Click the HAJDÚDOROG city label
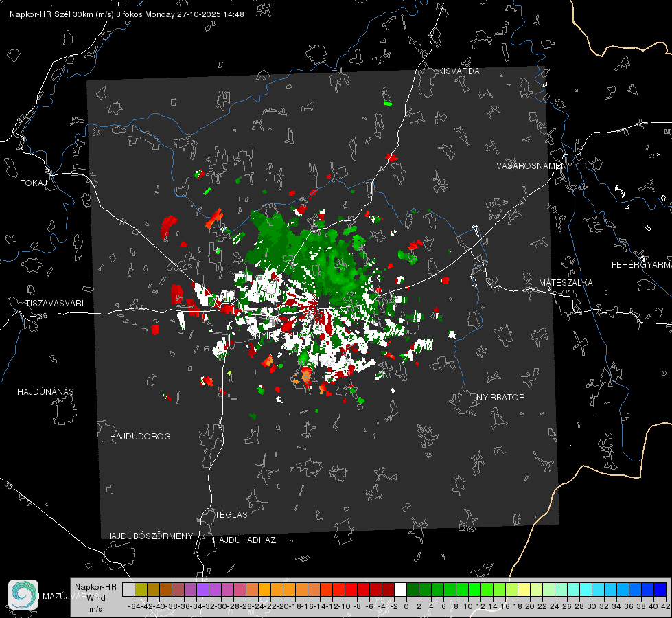The height and width of the screenshot is (618, 672). click(x=140, y=437)
